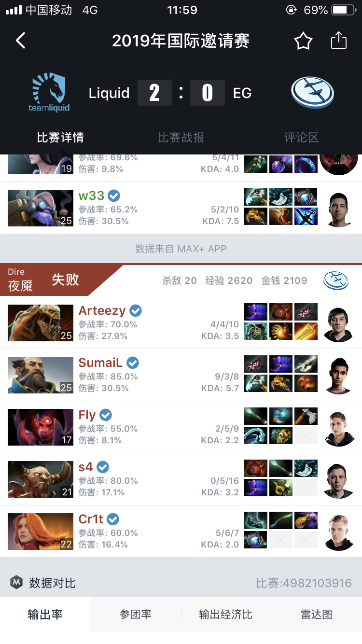Image resolution: width=362 pixels, height=644 pixels.
Task: Open w33 player profile name
Action: coord(91,196)
